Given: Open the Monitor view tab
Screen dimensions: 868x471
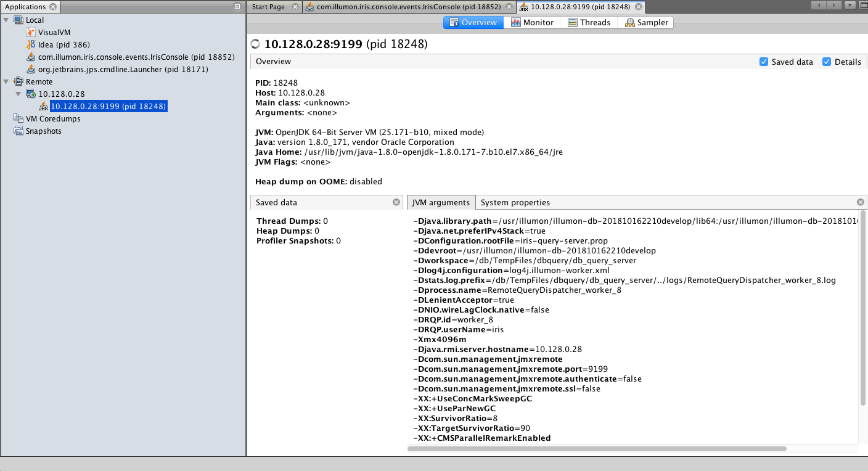Looking at the screenshot, I should pos(533,22).
